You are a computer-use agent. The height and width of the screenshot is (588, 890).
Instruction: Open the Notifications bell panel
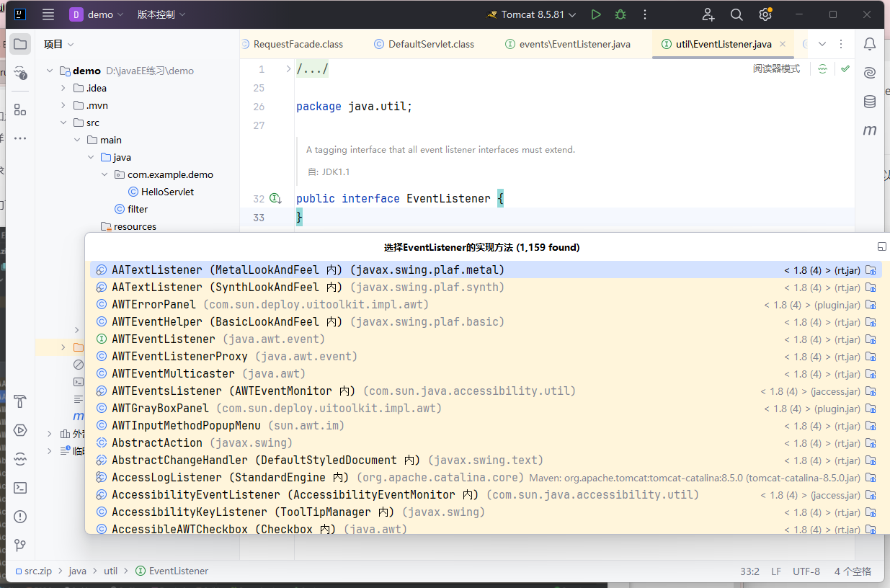tap(870, 44)
